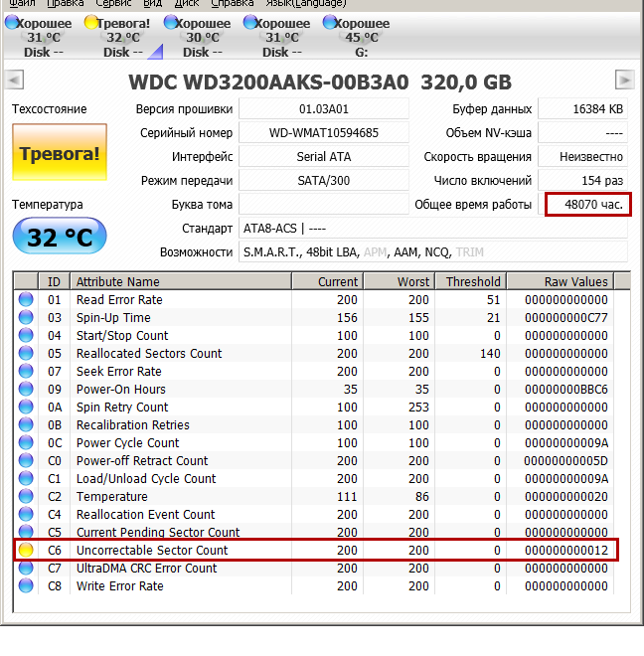Open the Правка menu
644x656 pixels.
coord(65,3)
